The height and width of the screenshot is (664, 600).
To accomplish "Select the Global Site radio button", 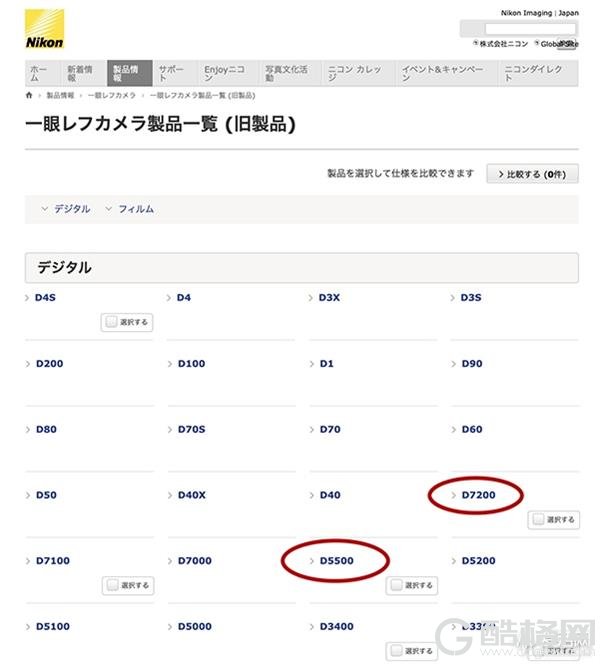I will tap(536, 43).
